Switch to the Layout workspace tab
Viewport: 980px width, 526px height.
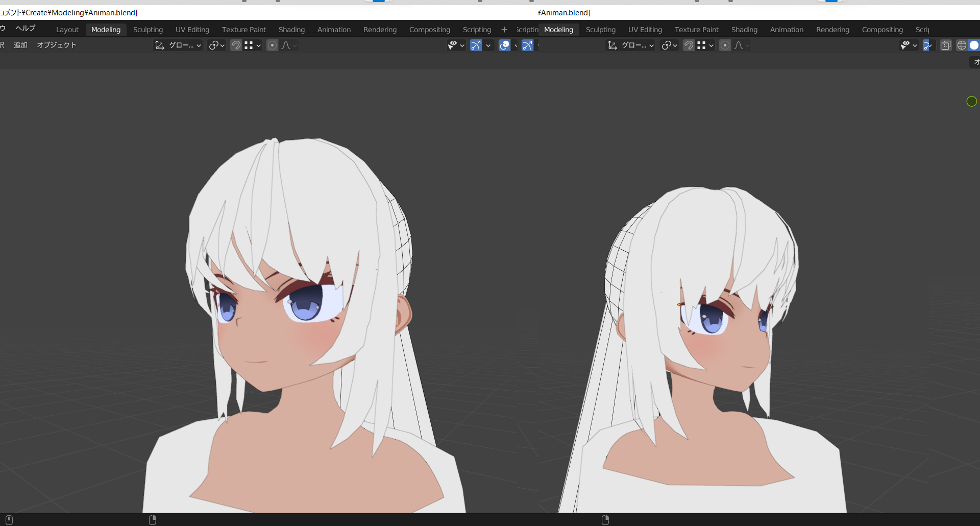tap(67, 30)
